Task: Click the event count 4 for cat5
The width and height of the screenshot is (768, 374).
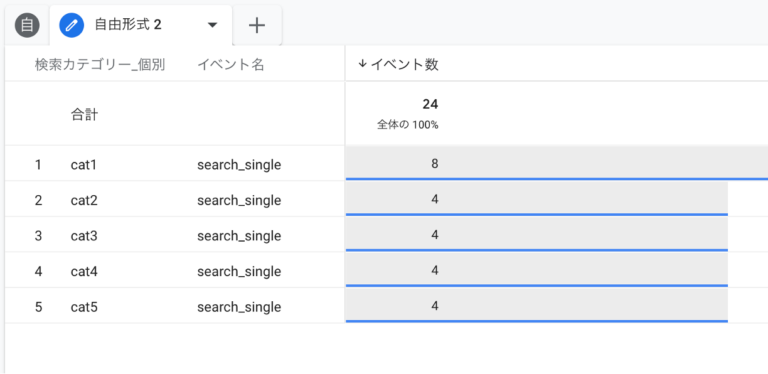Action: (434, 306)
